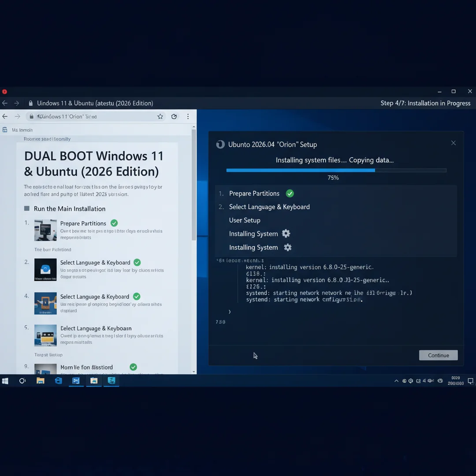The width and height of the screenshot is (476, 476).
Task: Open the step 9 thumbnail at the list bottom
Action: pyautogui.click(x=45, y=369)
